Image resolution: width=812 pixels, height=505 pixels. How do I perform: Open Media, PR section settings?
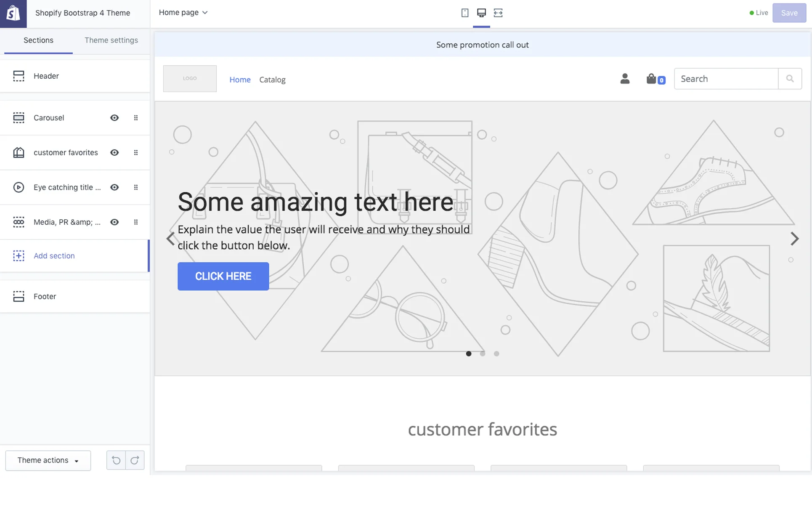click(x=67, y=222)
